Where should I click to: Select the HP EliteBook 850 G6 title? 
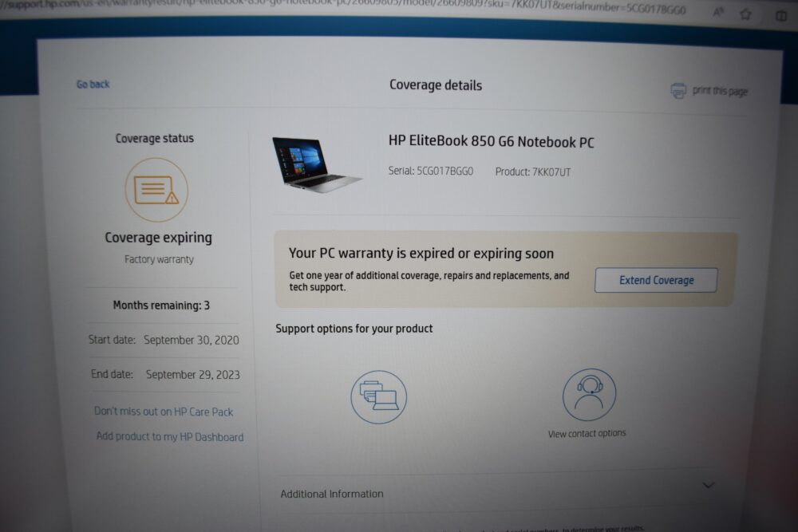tap(491, 141)
